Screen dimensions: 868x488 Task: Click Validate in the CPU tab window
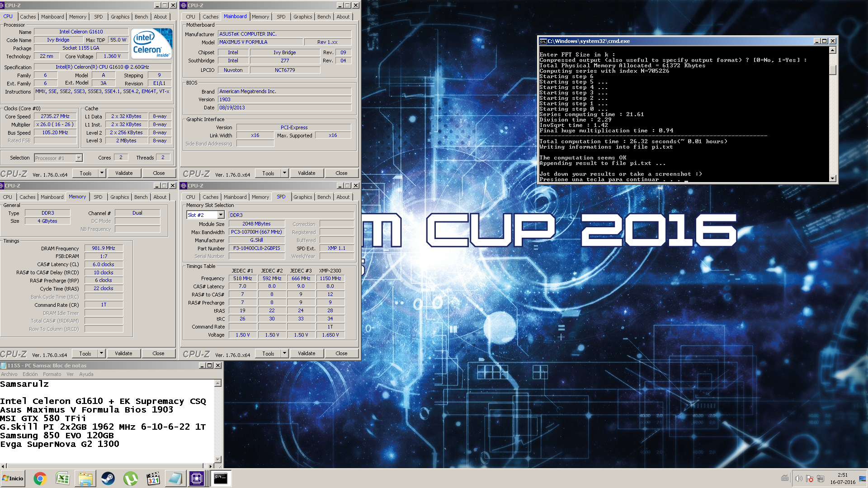(x=124, y=173)
